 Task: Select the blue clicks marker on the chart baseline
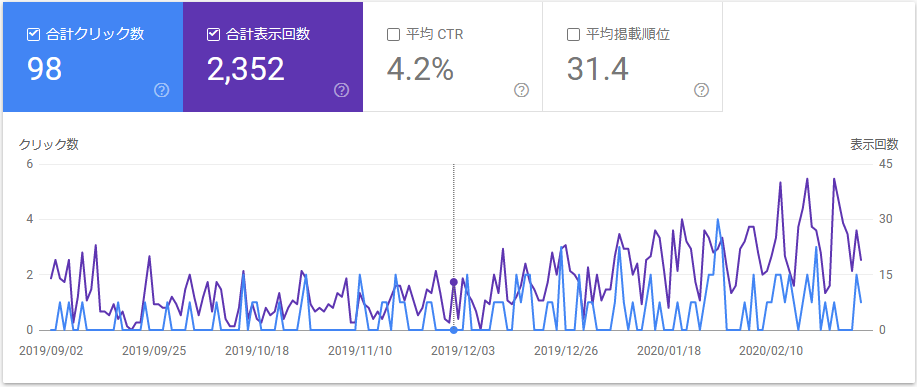click(454, 330)
